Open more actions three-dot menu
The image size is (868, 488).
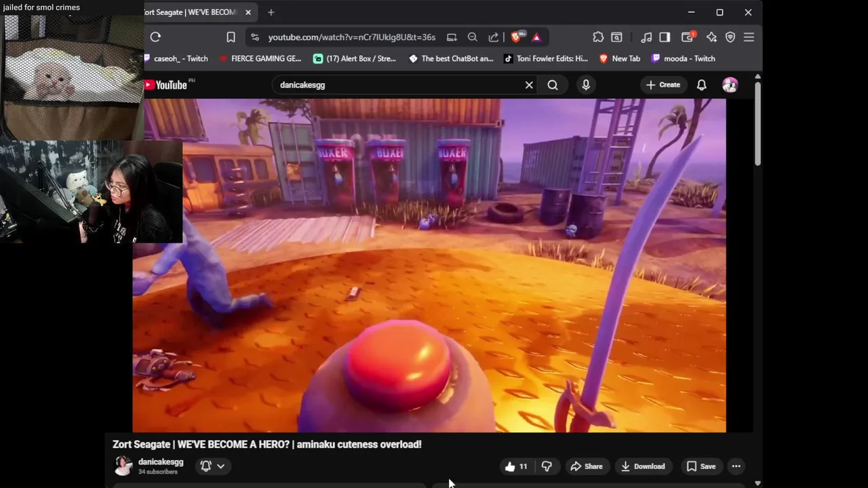736,466
